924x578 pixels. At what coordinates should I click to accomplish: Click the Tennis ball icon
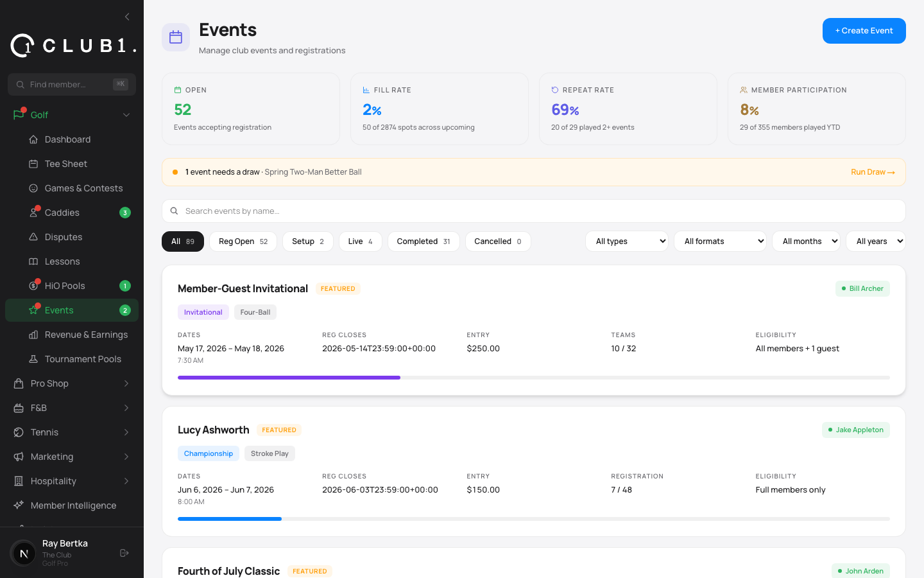pos(19,432)
